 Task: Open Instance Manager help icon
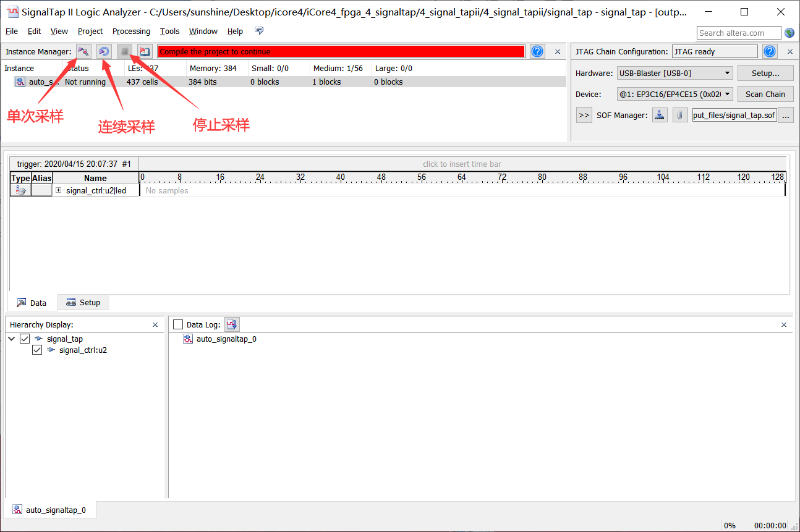coord(537,52)
